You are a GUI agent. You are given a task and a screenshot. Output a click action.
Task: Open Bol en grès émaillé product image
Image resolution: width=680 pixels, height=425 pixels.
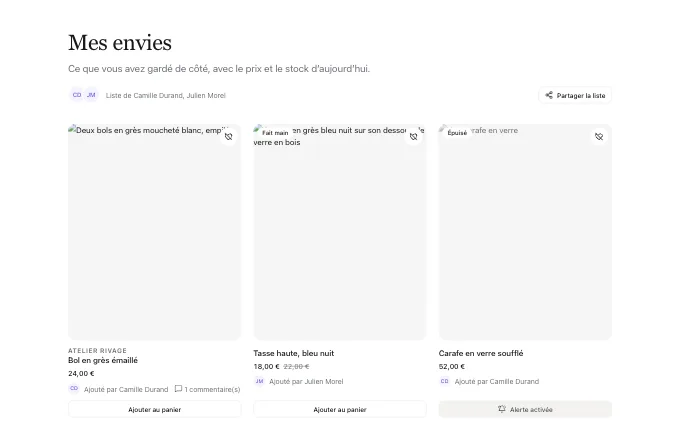click(x=154, y=232)
